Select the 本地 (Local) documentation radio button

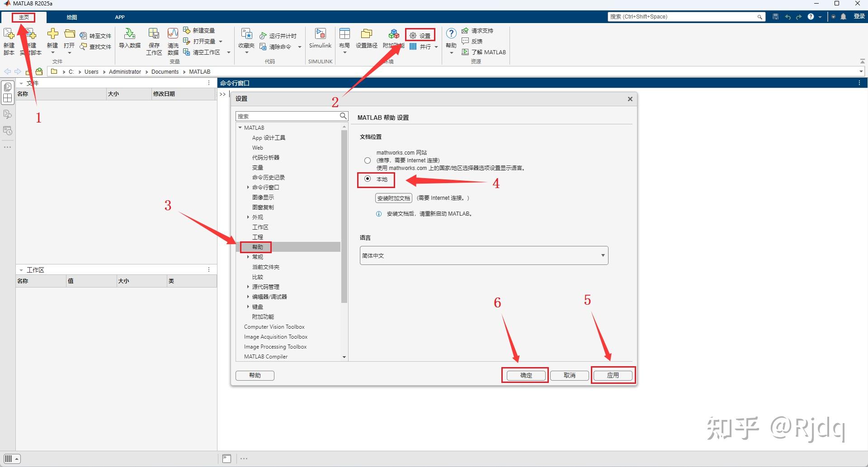[368, 180]
